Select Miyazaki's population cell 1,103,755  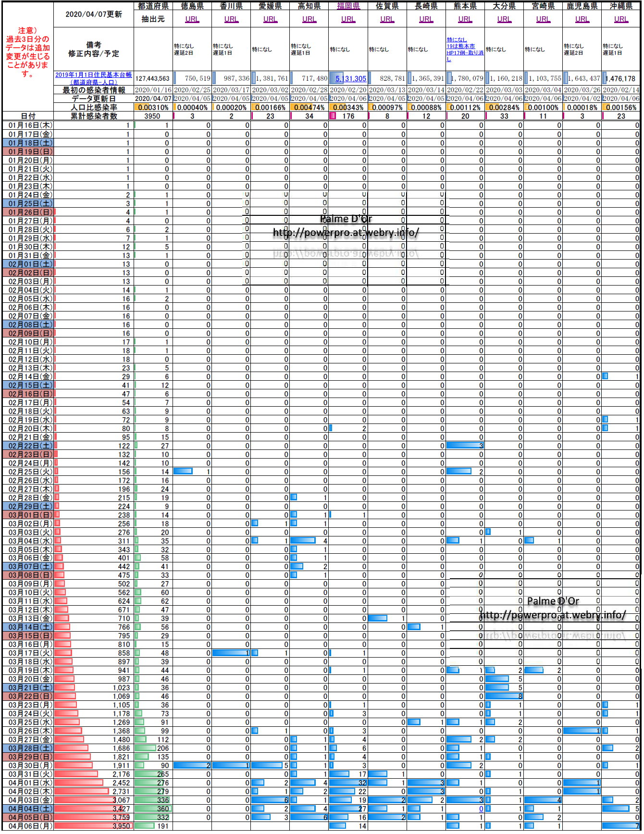coord(543,78)
